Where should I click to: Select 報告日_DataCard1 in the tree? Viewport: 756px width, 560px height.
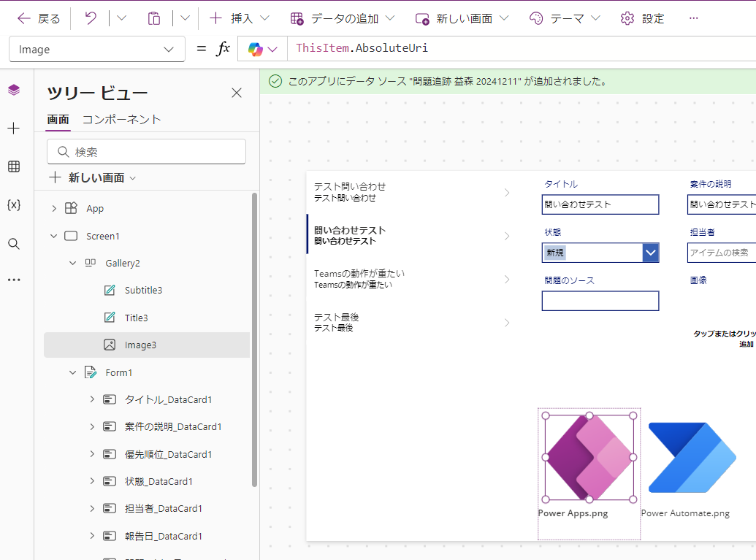tap(163, 536)
